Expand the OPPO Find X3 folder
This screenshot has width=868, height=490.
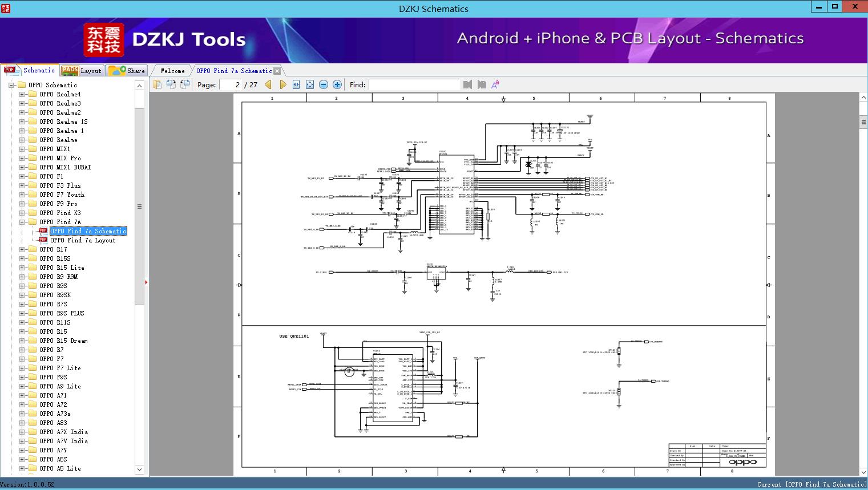coord(22,213)
